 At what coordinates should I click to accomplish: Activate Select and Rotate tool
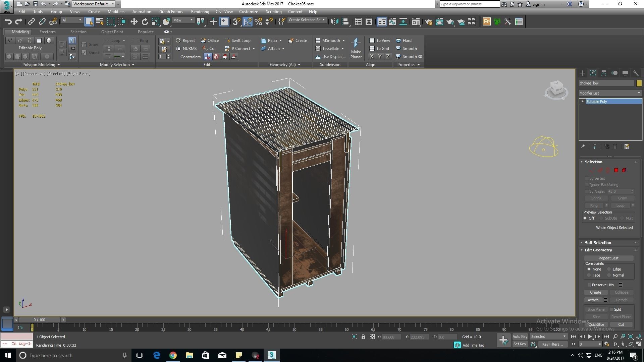(145, 22)
